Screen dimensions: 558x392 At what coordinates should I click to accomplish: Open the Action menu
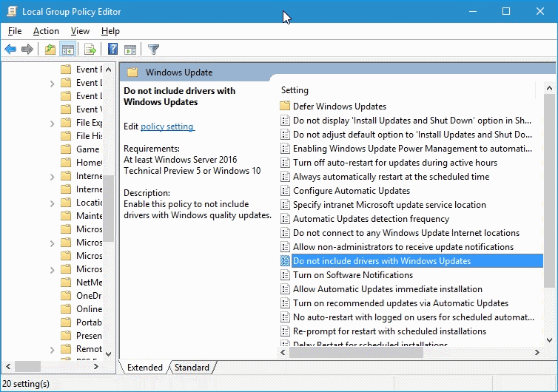point(46,31)
